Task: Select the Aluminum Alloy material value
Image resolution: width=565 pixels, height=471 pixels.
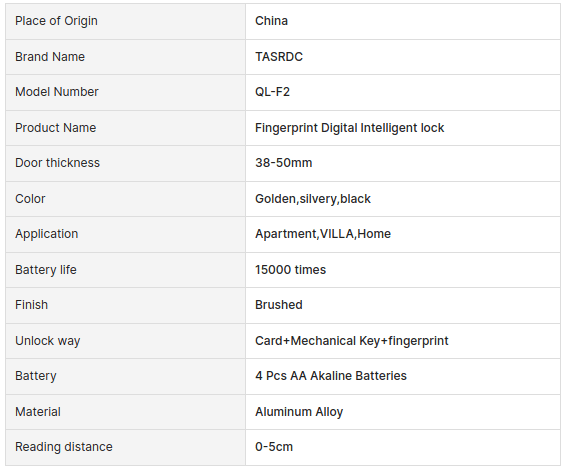Action: click(299, 412)
